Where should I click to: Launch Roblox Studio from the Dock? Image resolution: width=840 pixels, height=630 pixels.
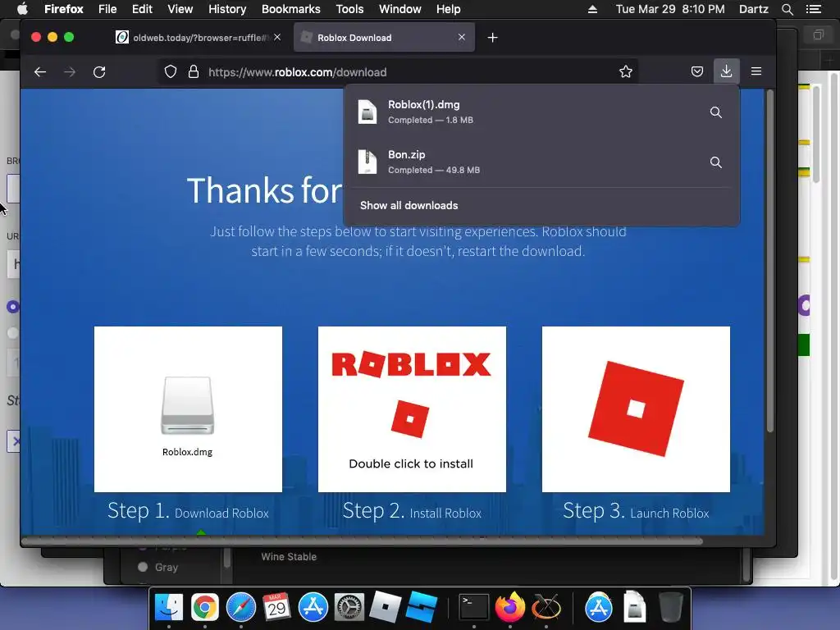click(x=422, y=607)
